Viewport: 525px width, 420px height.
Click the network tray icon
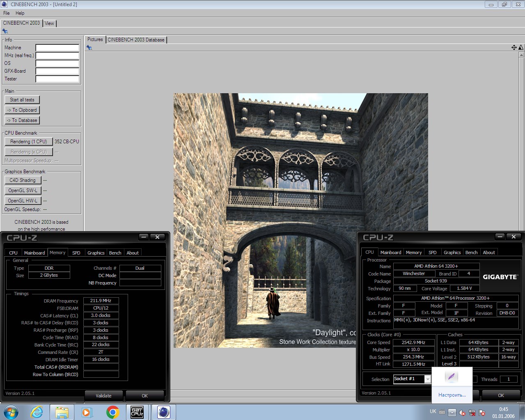tap(472, 412)
